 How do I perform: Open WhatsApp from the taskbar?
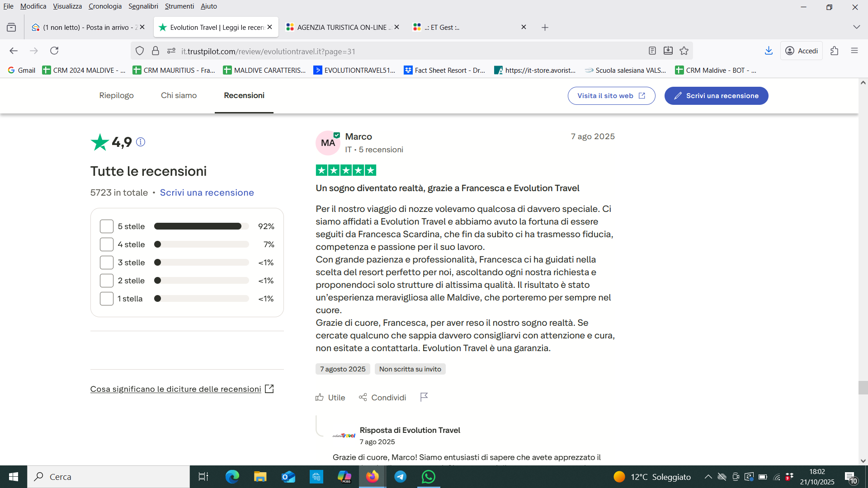click(429, 477)
